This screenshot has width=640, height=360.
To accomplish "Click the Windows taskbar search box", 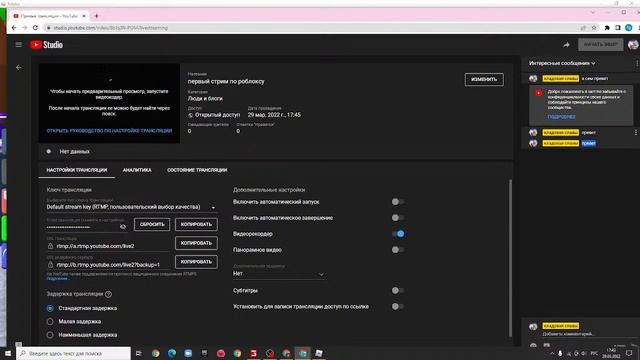I will coord(74,353).
